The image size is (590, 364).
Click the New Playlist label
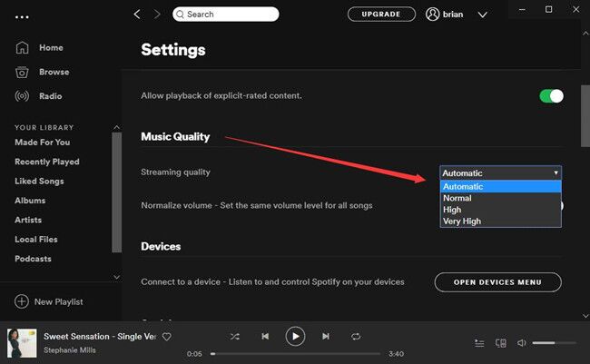[x=59, y=302]
